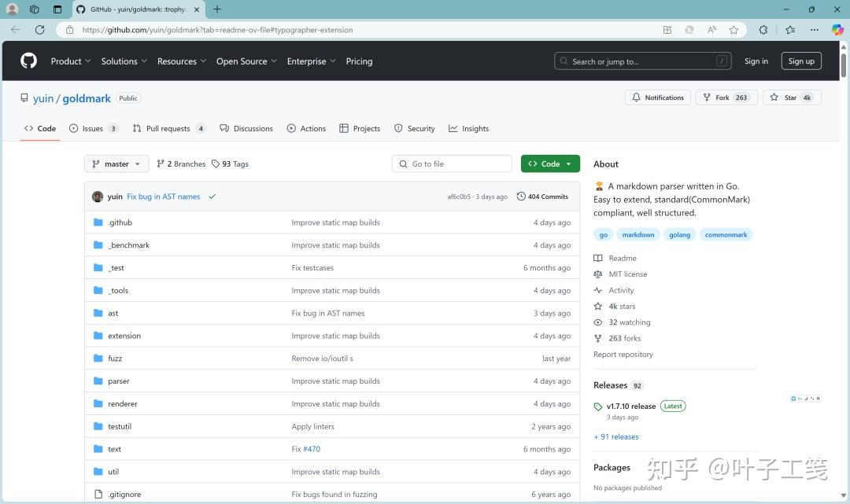Switch to the Actions tab
850x504 pixels.
pyautogui.click(x=306, y=128)
